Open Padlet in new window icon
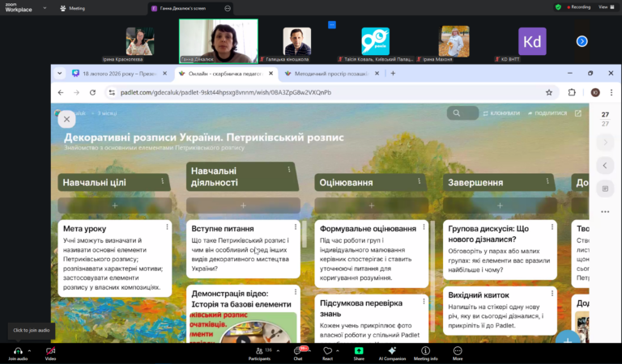The image size is (622, 364). tap(578, 113)
